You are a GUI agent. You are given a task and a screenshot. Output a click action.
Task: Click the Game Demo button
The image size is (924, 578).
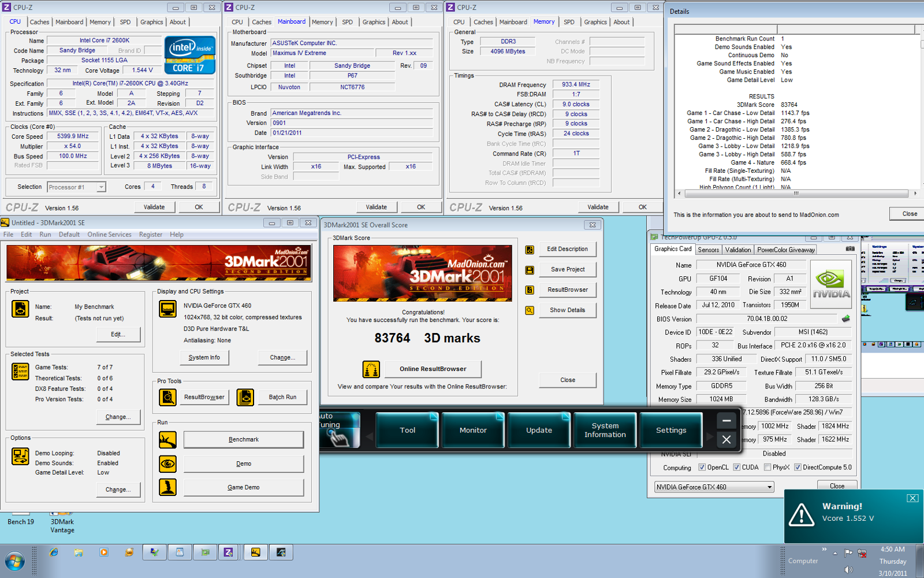244,487
